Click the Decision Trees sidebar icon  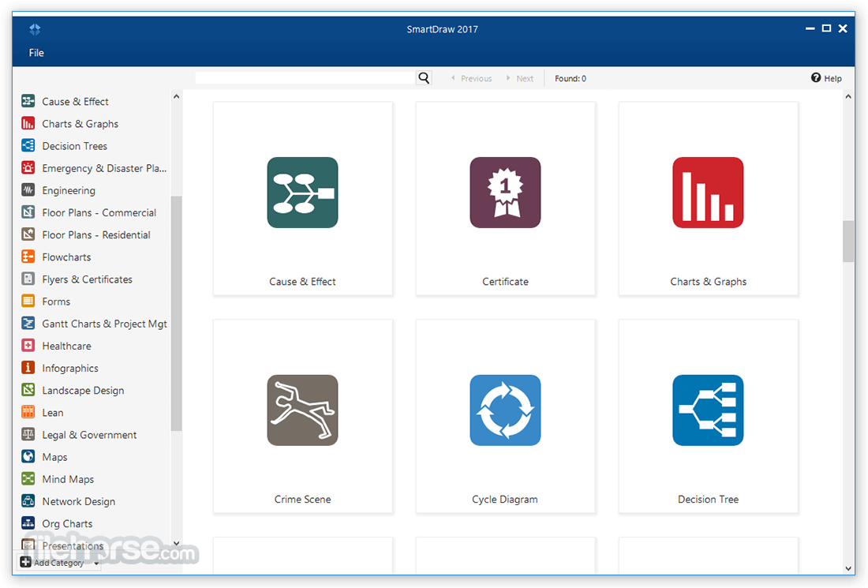pyautogui.click(x=28, y=145)
